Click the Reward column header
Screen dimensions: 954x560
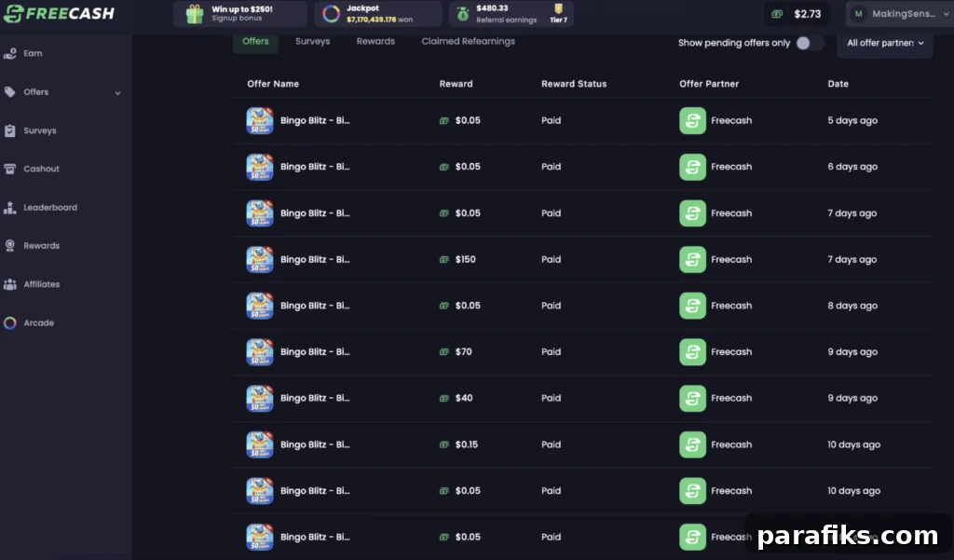point(456,84)
